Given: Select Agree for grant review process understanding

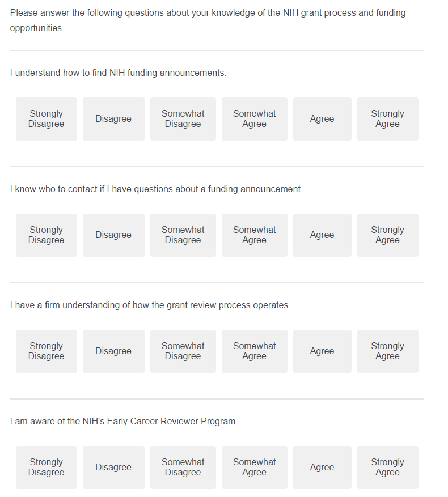Looking at the screenshot, I should tap(322, 351).
